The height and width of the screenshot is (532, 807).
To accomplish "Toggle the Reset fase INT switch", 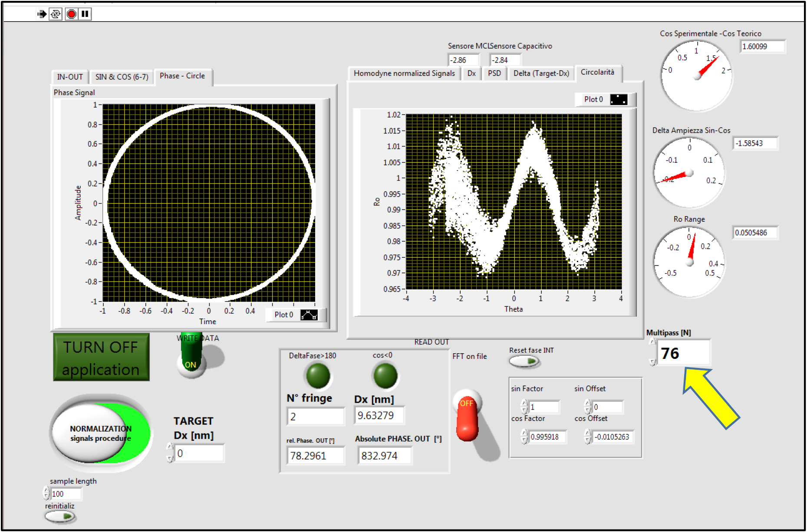I will pyautogui.click(x=524, y=361).
